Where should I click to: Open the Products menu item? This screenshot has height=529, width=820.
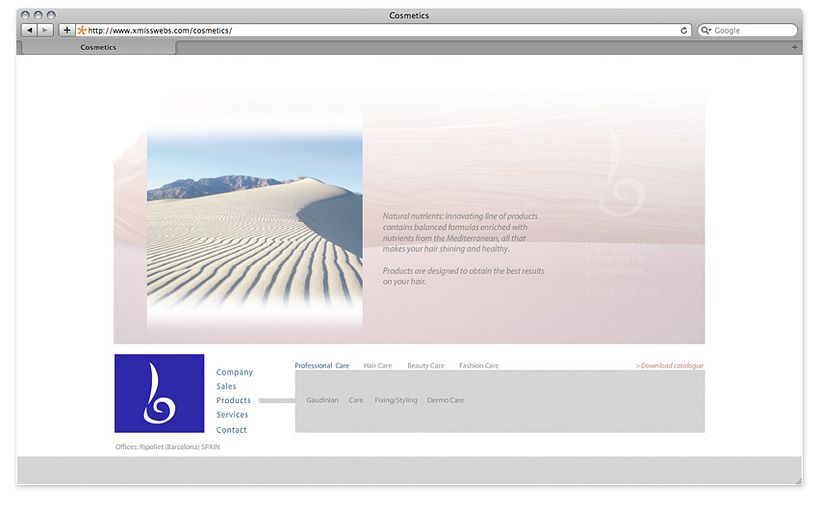[234, 400]
